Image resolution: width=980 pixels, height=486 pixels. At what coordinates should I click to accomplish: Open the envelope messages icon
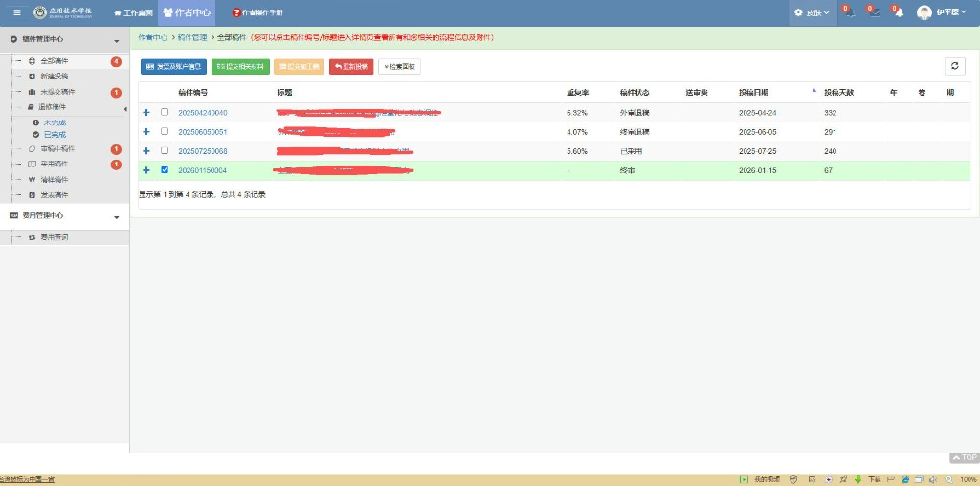(x=874, y=12)
